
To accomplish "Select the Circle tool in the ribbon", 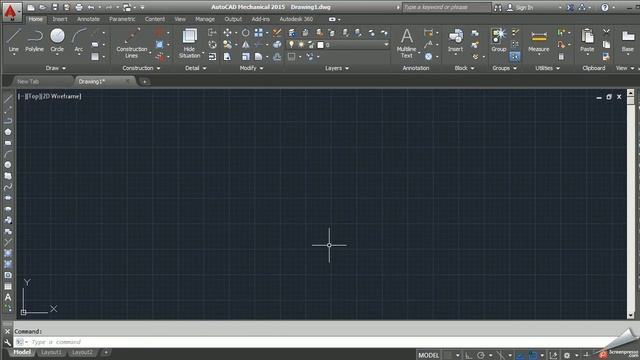I will pyautogui.click(x=57, y=41).
